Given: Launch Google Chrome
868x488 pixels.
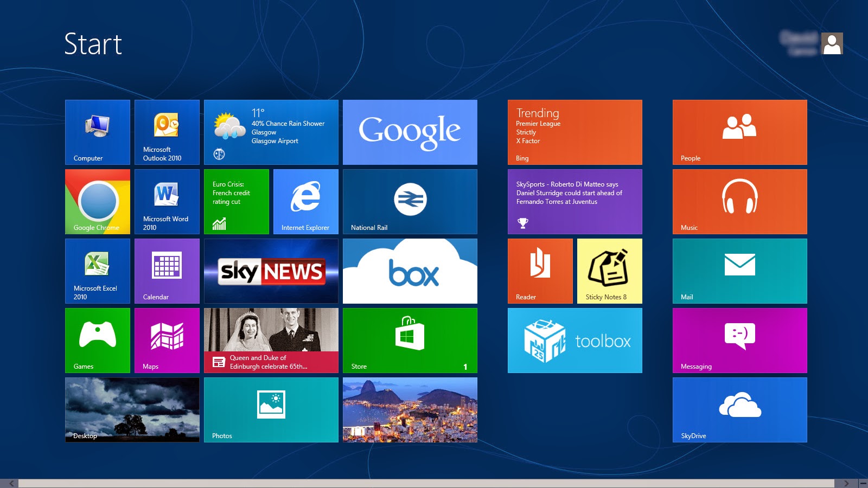Looking at the screenshot, I should [97, 201].
